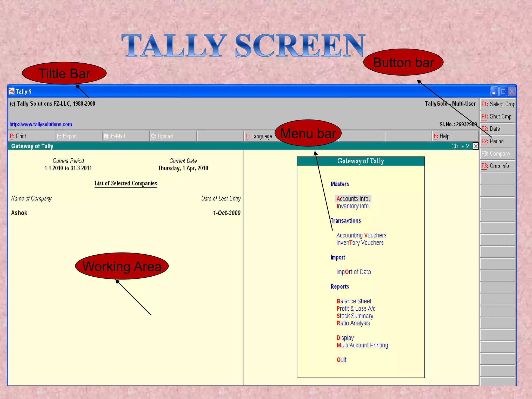Maximize the Tally 9 window
Image resolution: width=532 pixels, height=399 pixels.
(x=503, y=91)
